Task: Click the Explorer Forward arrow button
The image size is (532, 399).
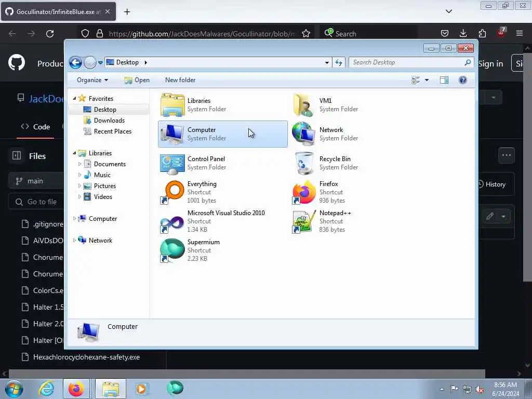Action: point(90,62)
